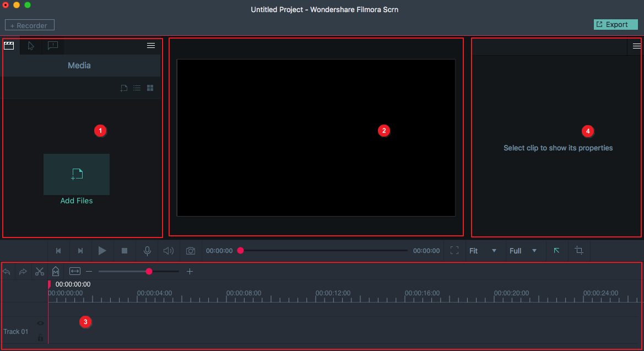Open the properties panel hamburger menu
644x351 pixels.
[x=637, y=46]
